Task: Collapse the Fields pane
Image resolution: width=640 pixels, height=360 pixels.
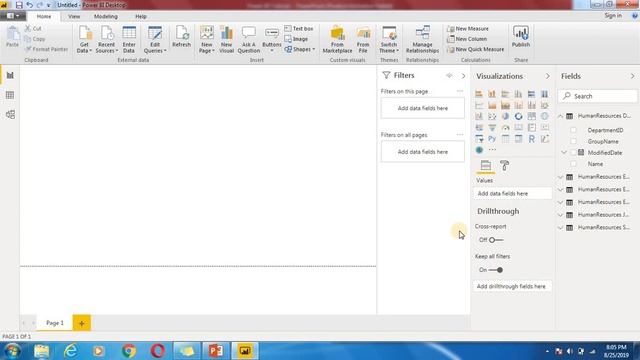Action: point(632,76)
